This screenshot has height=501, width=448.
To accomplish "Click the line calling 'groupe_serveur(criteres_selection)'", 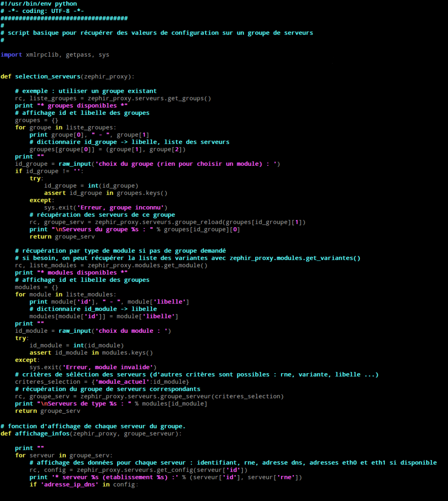I will 149,397.
